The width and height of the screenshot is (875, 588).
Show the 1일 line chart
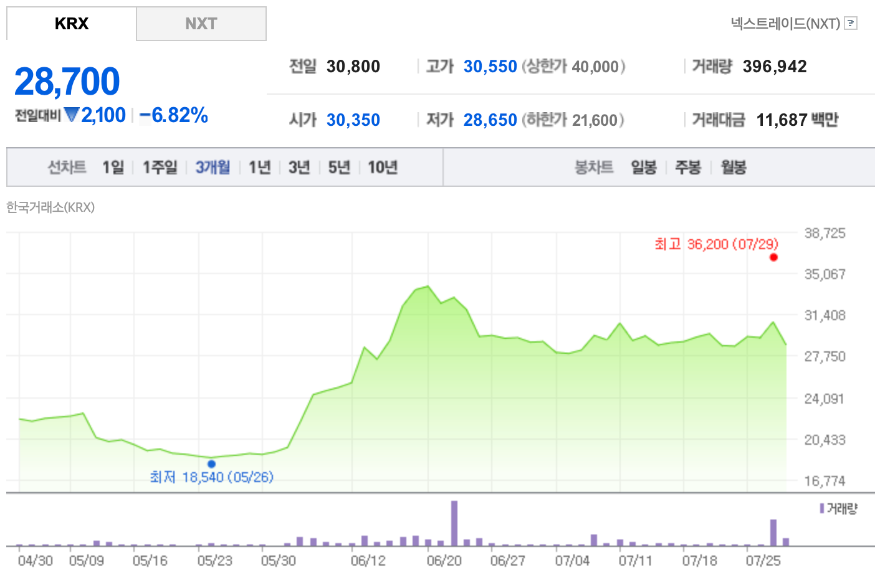113,168
